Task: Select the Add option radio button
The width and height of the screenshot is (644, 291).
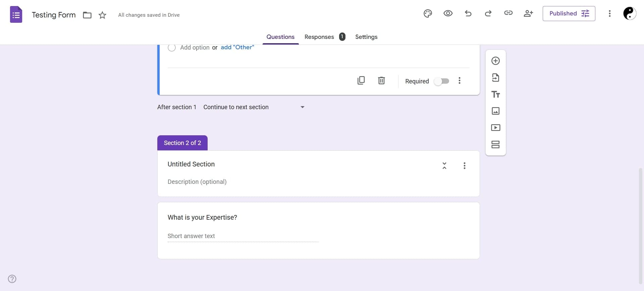Action: (x=172, y=48)
